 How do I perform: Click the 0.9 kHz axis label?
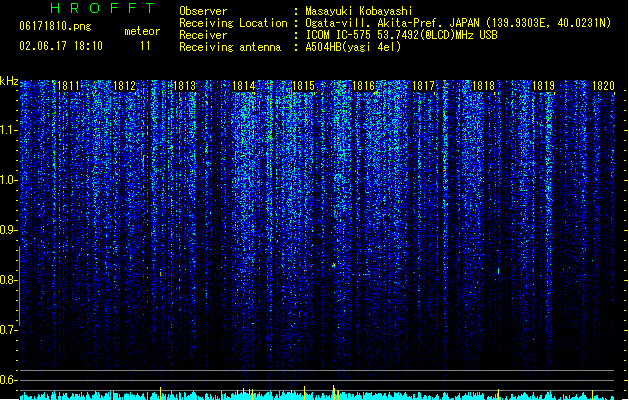click(9, 230)
